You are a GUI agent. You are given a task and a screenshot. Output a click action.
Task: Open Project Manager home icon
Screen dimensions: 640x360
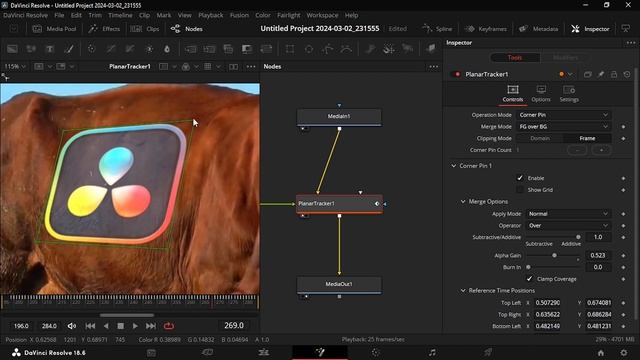[601, 353]
